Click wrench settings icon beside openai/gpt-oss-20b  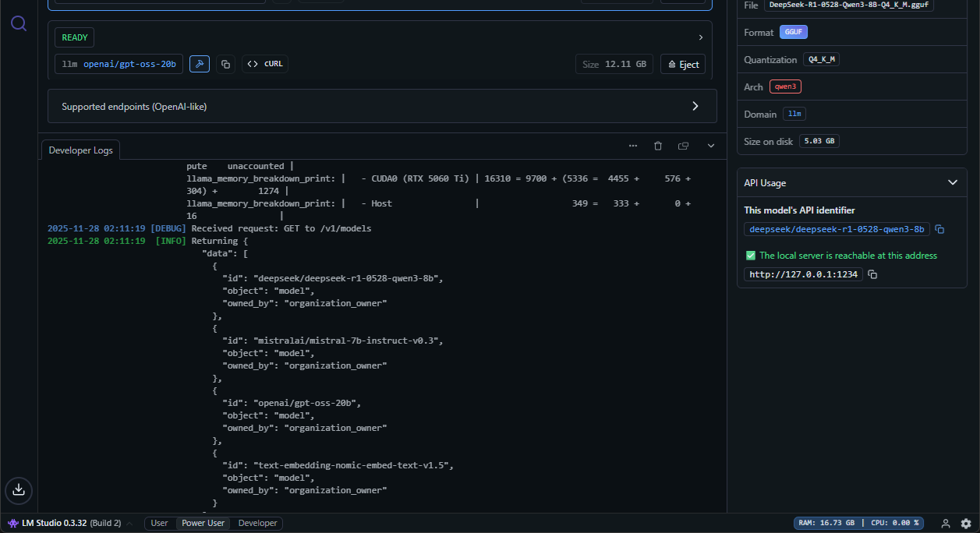(x=200, y=64)
